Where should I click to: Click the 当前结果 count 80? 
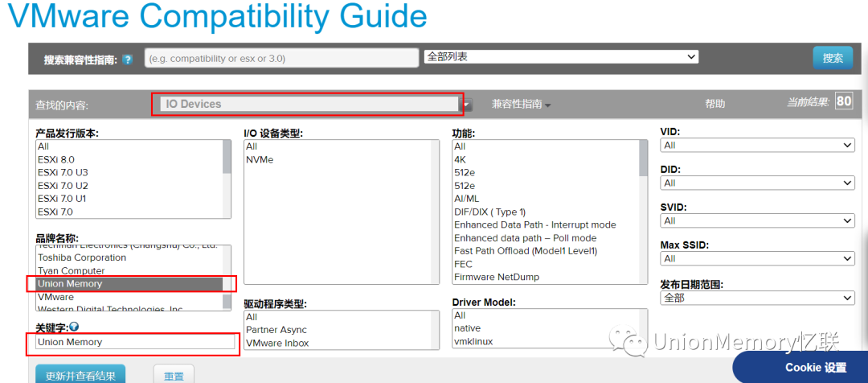point(844,101)
